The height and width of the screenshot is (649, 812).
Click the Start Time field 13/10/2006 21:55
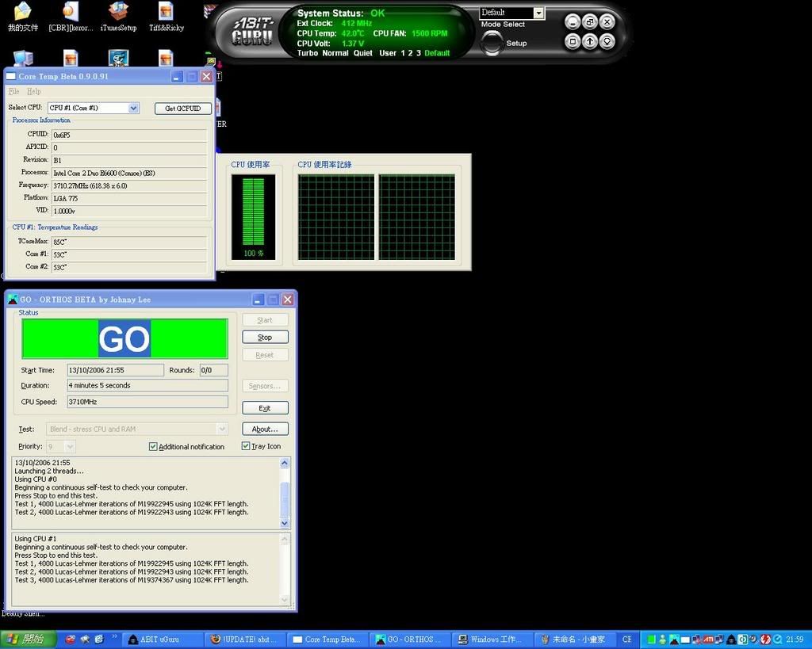pyautogui.click(x=116, y=370)
